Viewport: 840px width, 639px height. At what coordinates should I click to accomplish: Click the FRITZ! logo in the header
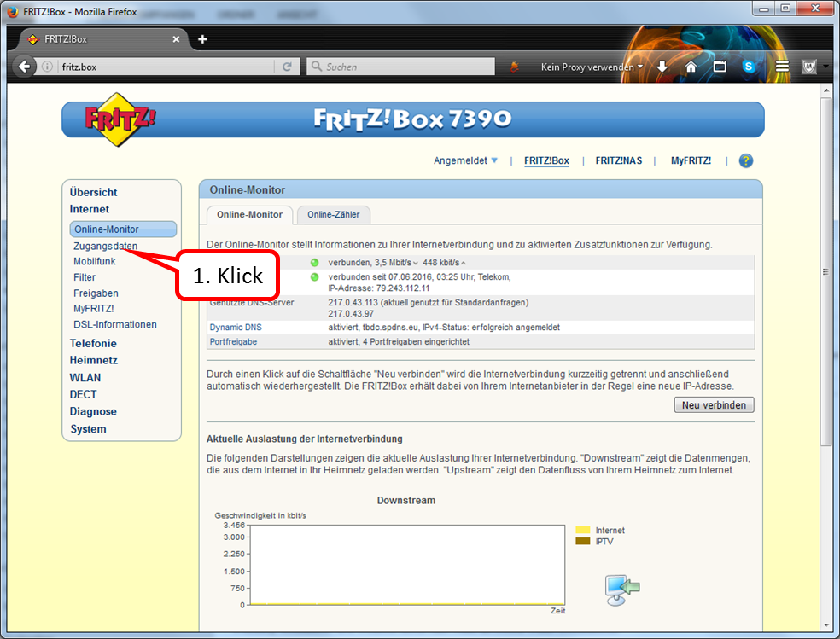click(x=120, y=119)
